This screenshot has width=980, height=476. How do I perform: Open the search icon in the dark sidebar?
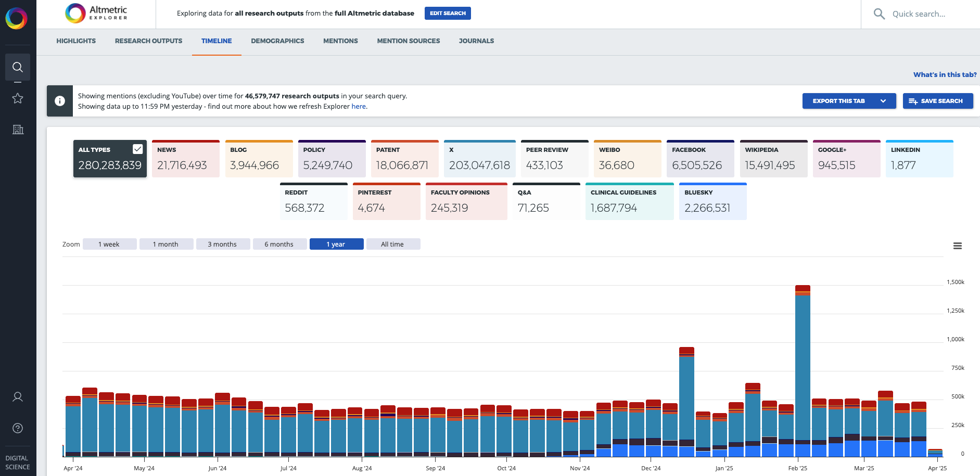[18, 67]
